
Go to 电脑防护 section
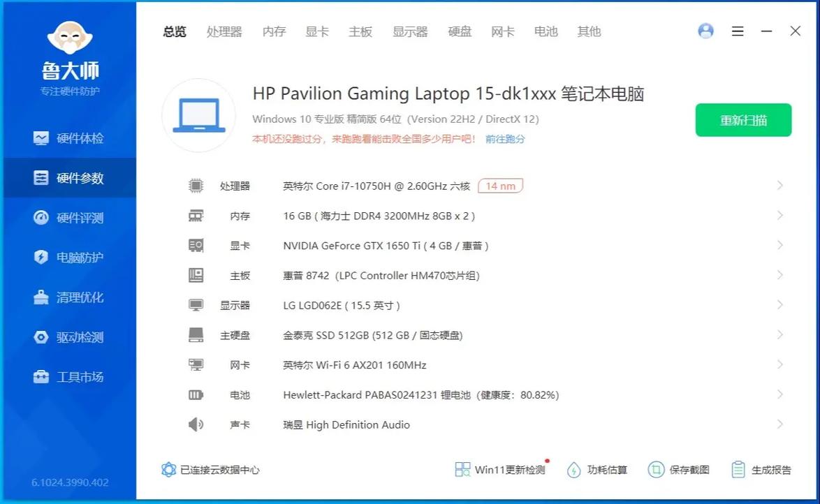tap(70, 257)
